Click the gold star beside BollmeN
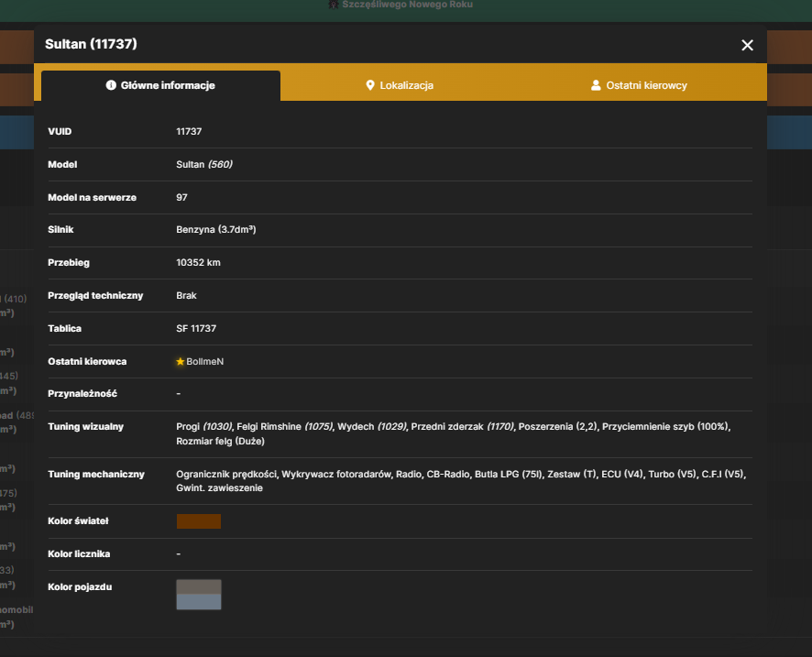812x657 pixels. [181, 361]
